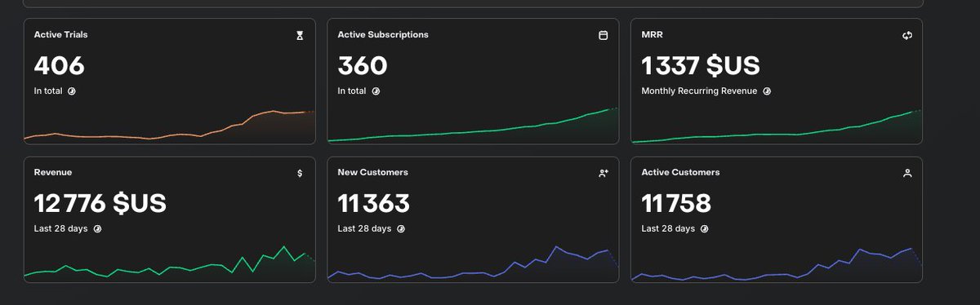The width and height of the screenshot is (980, 305).
Task: Click the 'MRR' card title
Action: pos(653,35)
